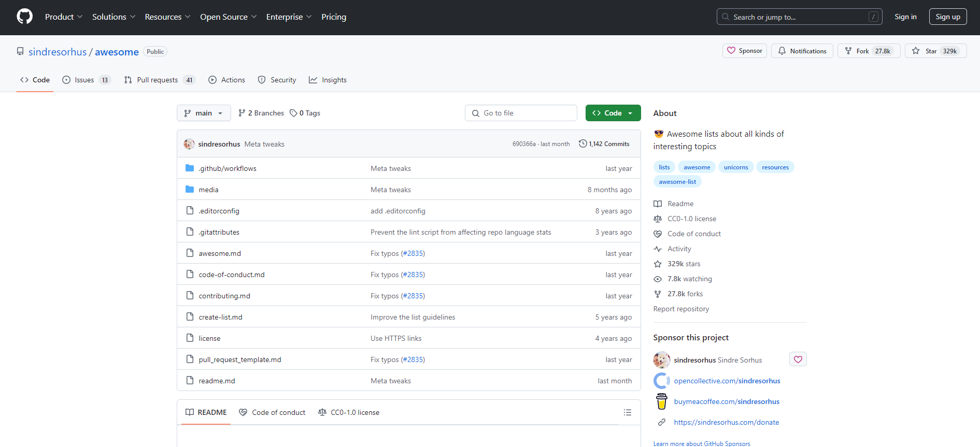Open Report repository link
Screen dimensions: 980x447
681,309
